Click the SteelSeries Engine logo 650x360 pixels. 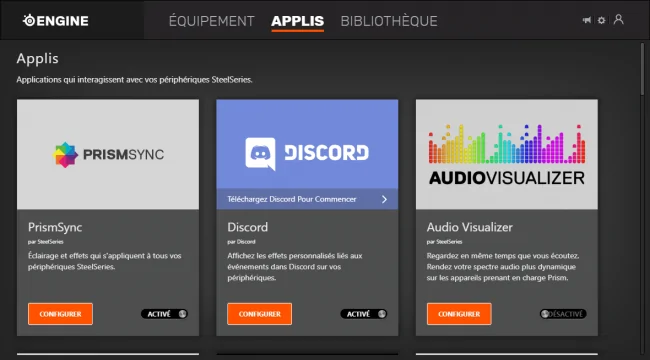click(56, 20)
